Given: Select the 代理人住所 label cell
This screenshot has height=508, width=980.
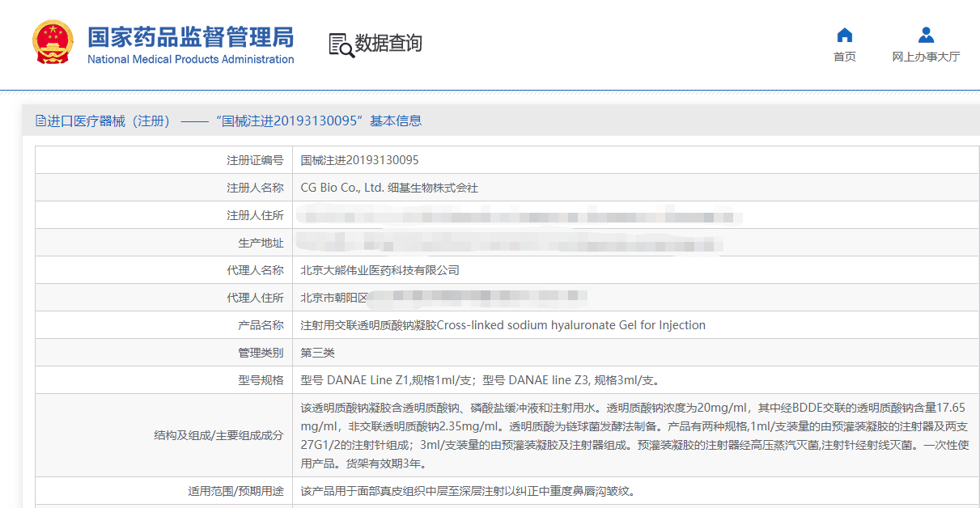Looking at the screenshot, I should pyautogui.click(x=163, y=298).
